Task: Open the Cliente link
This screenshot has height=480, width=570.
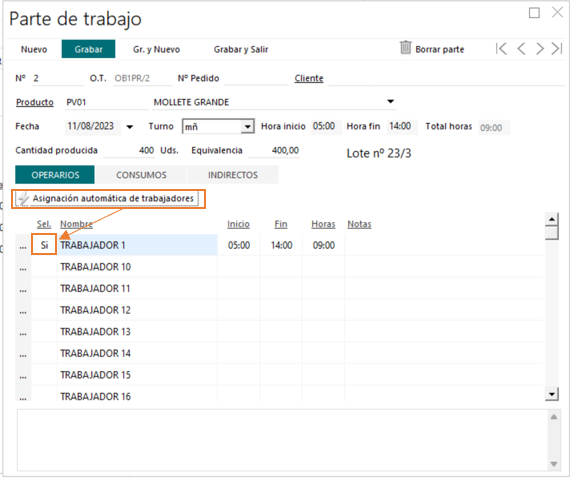Action: point(309,78)
